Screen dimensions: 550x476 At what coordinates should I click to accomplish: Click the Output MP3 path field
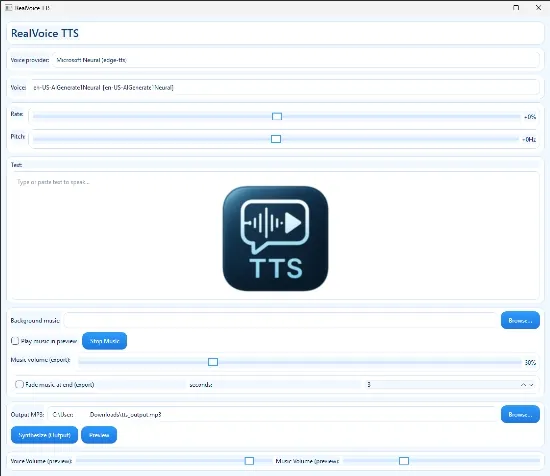click(x=272, y=414)
